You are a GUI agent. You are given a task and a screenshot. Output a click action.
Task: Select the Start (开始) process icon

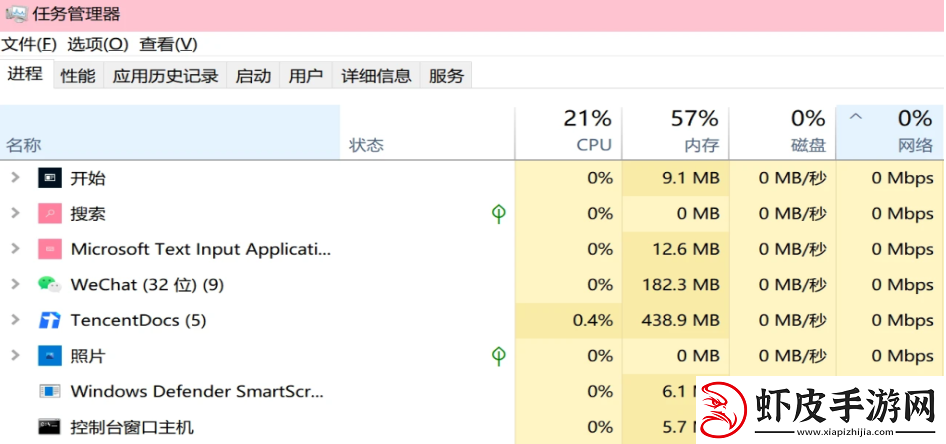[49, 178]
